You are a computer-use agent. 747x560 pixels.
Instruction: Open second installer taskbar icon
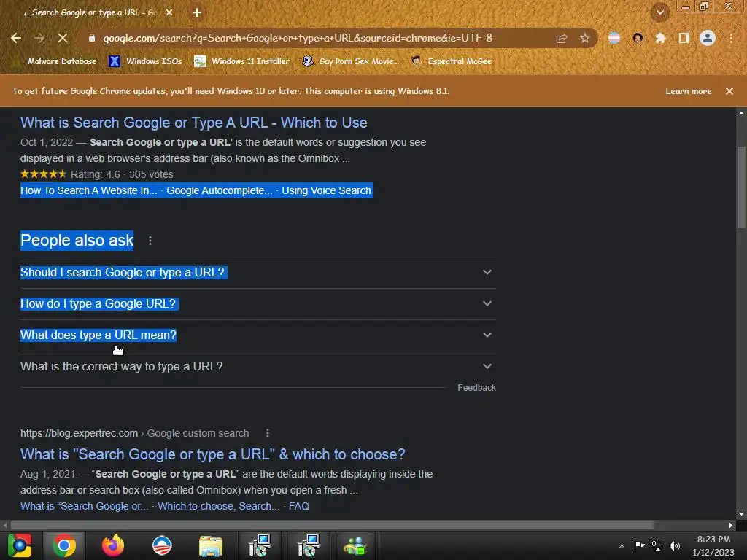tap(309, 545)
